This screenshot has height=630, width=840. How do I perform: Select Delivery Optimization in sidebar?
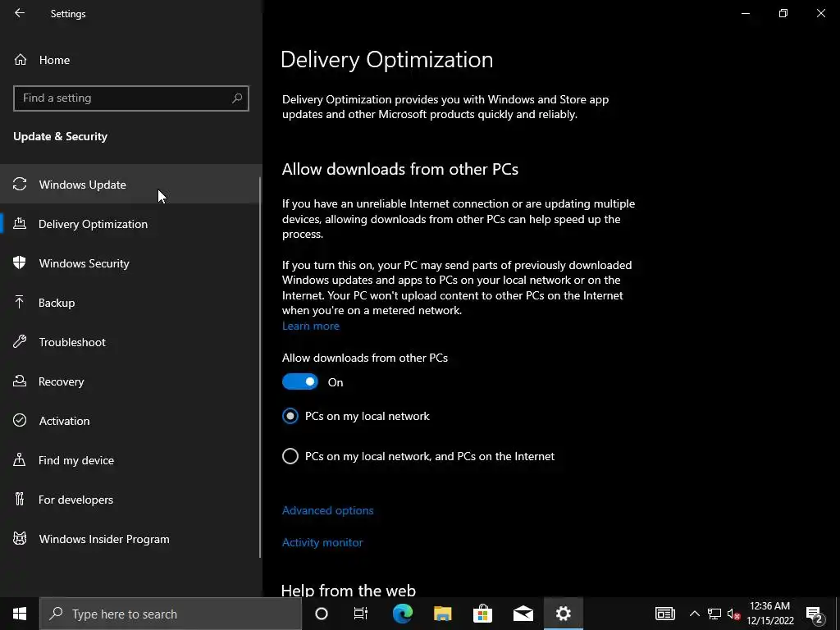130,223
